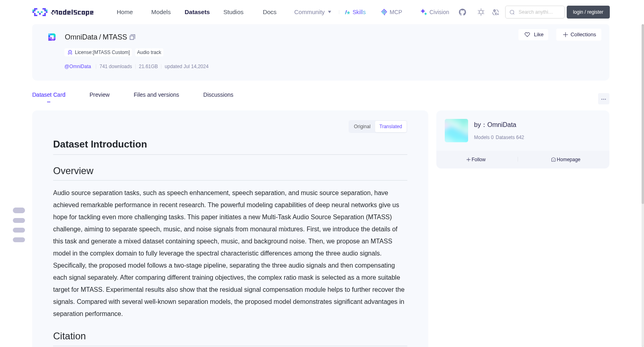The height and width of the screenshot is (347, 644).
Task: Switch to the Discussions tab
Action: pyautogui.click(x=218, y=95)
